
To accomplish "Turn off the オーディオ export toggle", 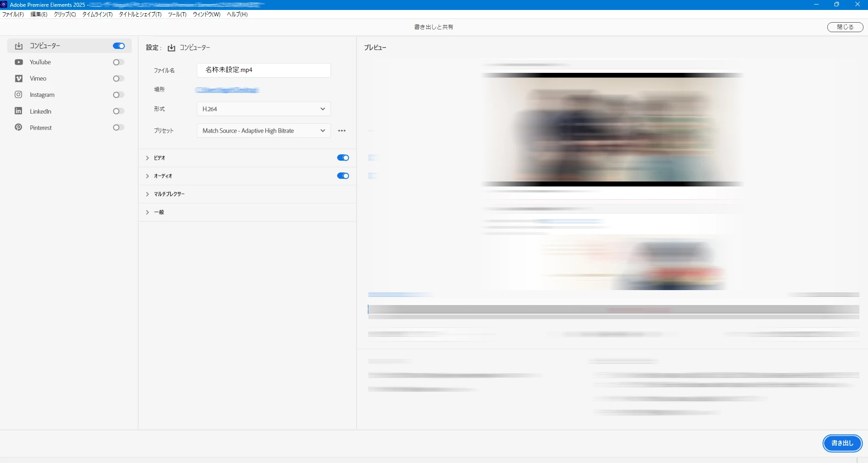I will [x=343, y=176].
